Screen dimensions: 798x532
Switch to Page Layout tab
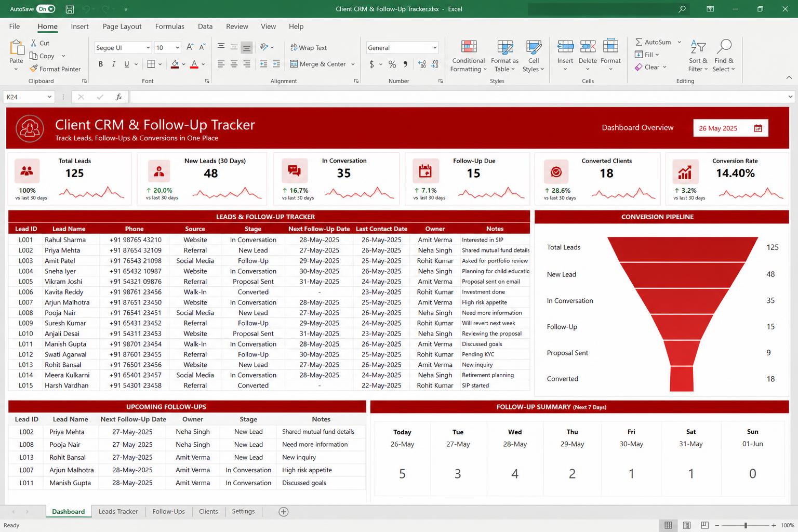(122, 26)
